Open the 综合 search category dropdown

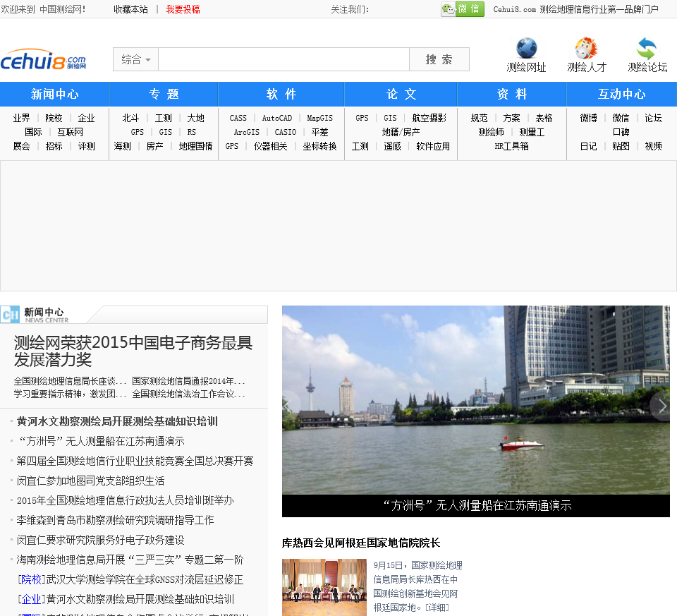pos(136,59)
